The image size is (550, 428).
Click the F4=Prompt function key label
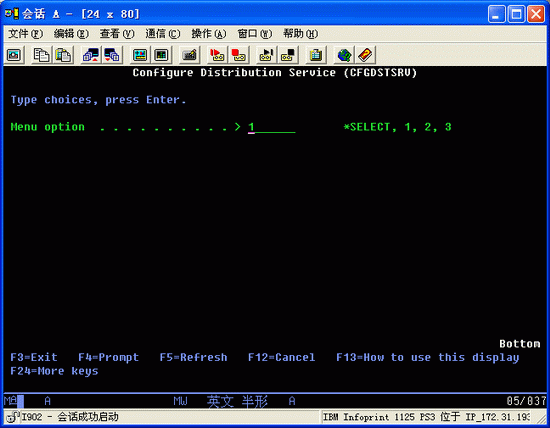click(x=108, y=357)
